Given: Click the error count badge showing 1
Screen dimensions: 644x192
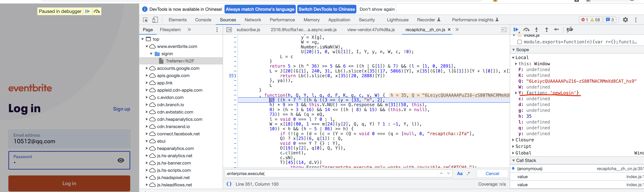Looking at the screenshot, I should 585,20.
